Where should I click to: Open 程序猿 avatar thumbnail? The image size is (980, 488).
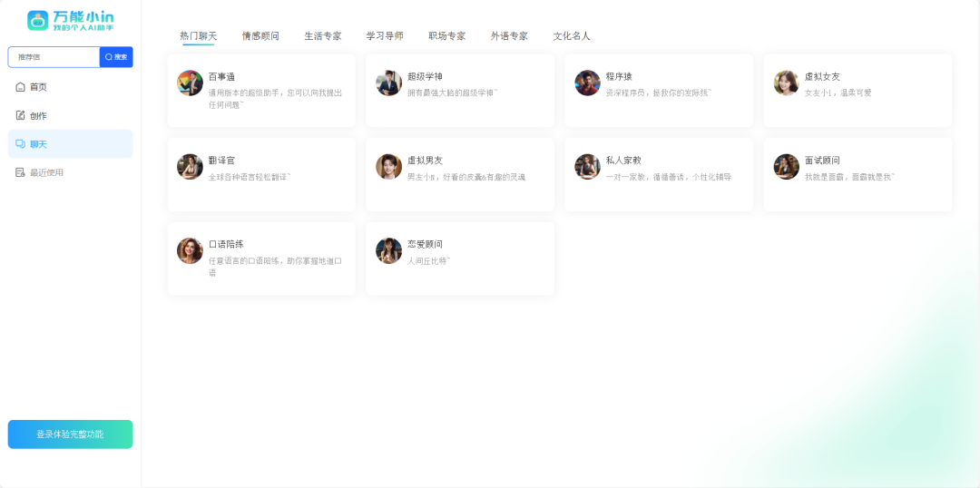(587, 83)
